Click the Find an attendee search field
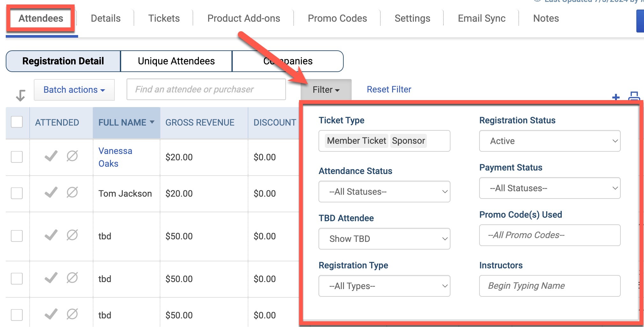The image size is (644, 327). coord(206,90)
